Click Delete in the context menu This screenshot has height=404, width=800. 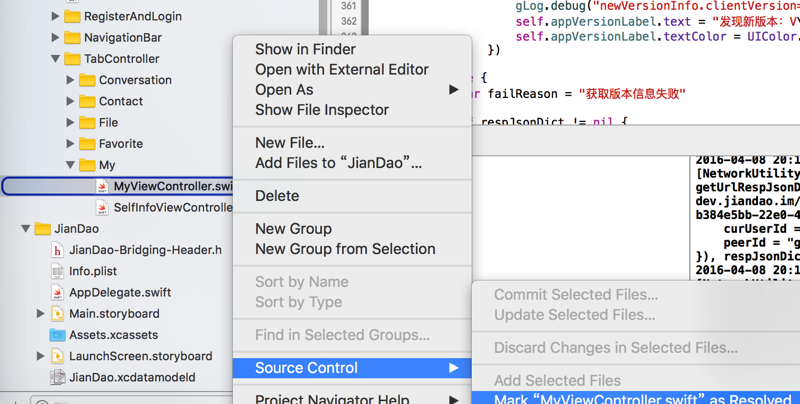(277, 195)
